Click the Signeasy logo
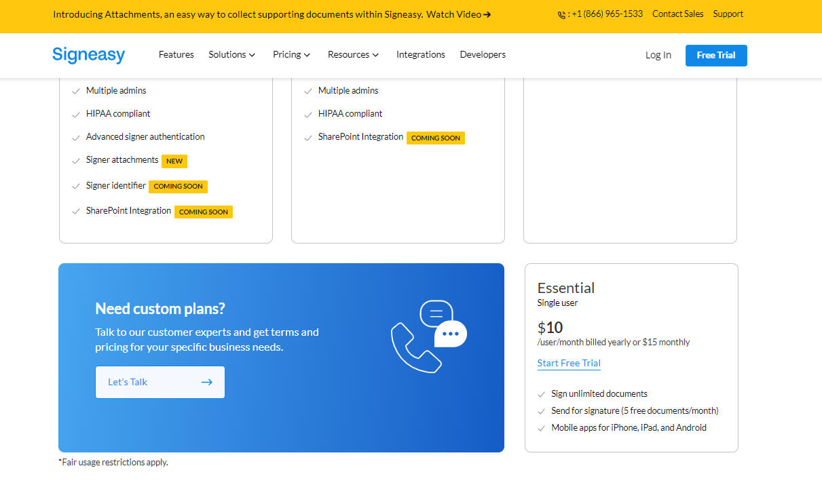 [88, 55]
